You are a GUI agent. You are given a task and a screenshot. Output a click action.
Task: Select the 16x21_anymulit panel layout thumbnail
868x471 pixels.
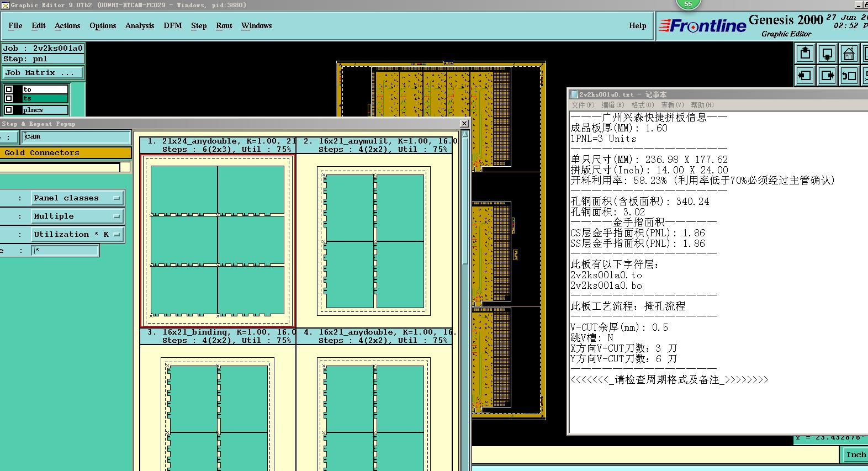click(x=374, y=241)
